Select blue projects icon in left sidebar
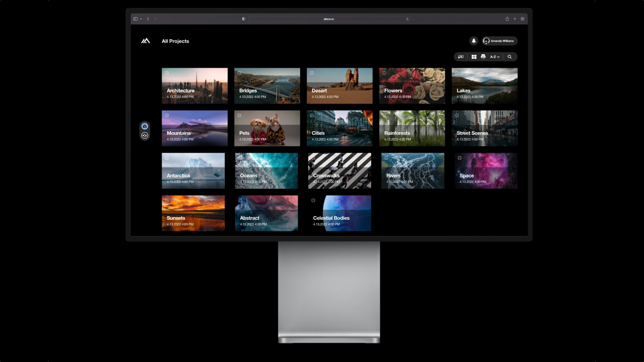The image size is (644, 362). pos(145,126)
